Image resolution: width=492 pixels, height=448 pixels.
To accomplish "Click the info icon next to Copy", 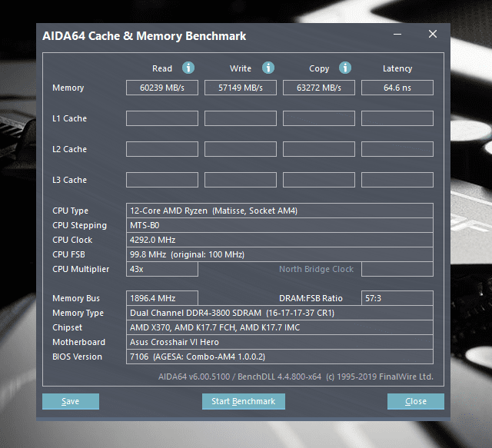I will pos(345,68).
